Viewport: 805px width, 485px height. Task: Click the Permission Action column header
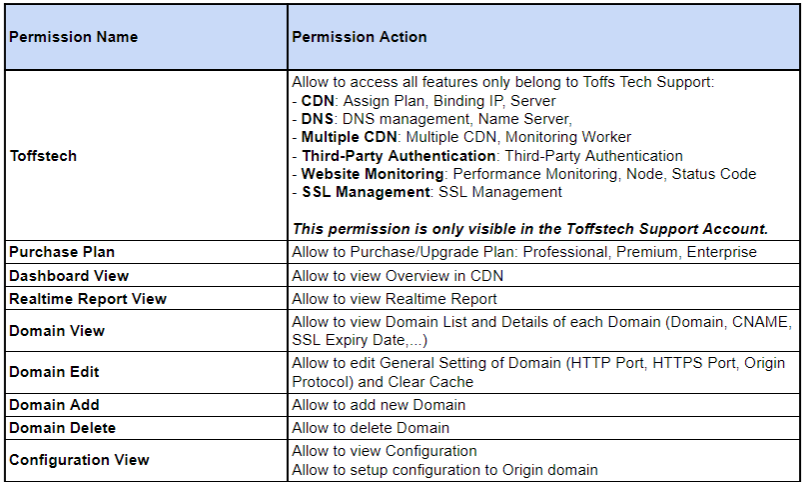pyautogui.click(x=359, y=37)
